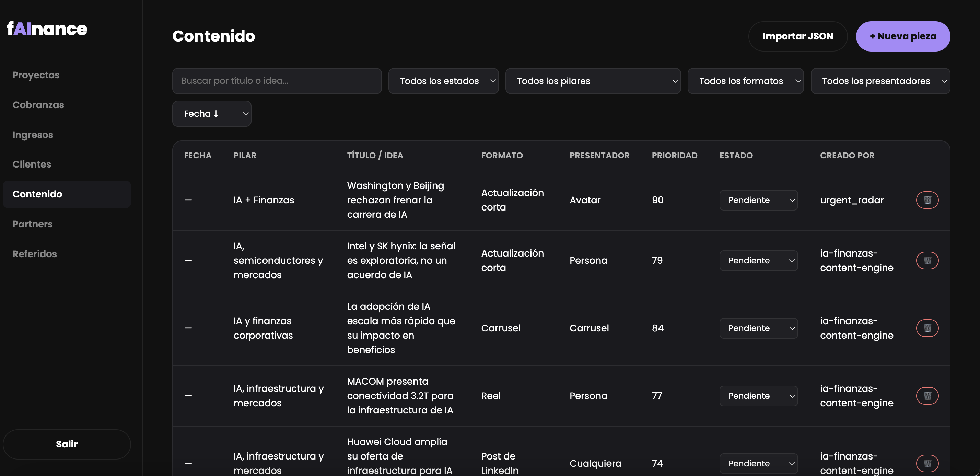Image resolution: width=980 pixels, height=476 pixels.
Task: Open the Todos los presentadores filter
Action: [x=880, y=81]
